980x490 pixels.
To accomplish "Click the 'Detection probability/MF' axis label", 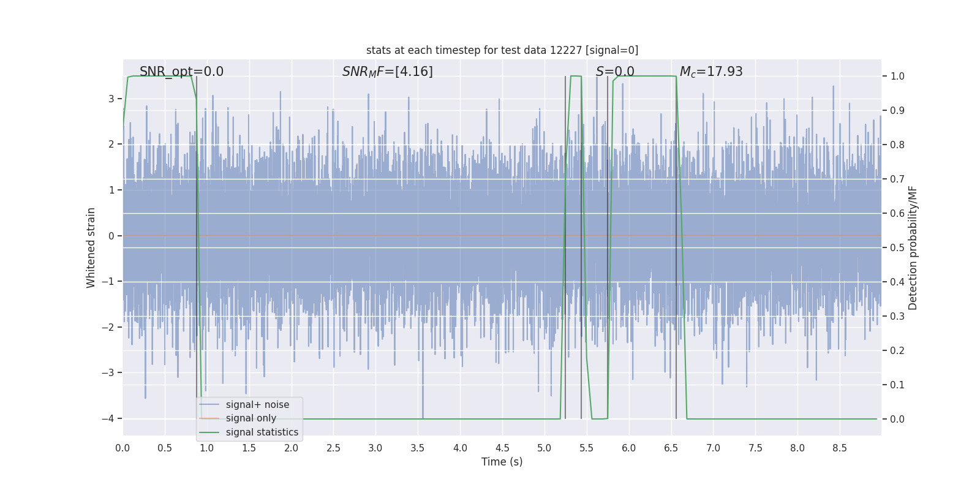I will (x=913, y=247).
